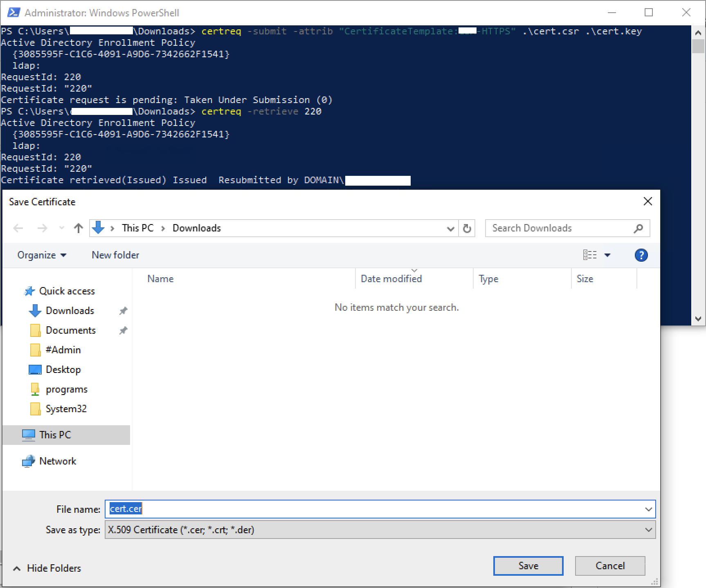Select Documents in navigation pane
The width and height of the screenshot is (706, 588).
[70, 330]
